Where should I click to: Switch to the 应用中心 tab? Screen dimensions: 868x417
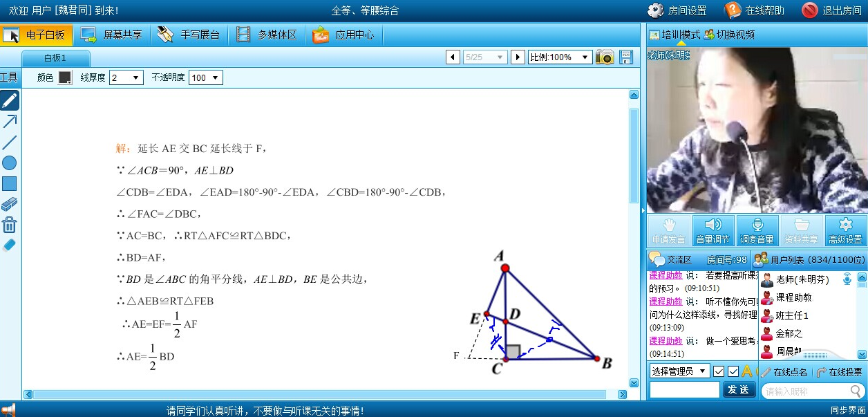pos(343,35)
